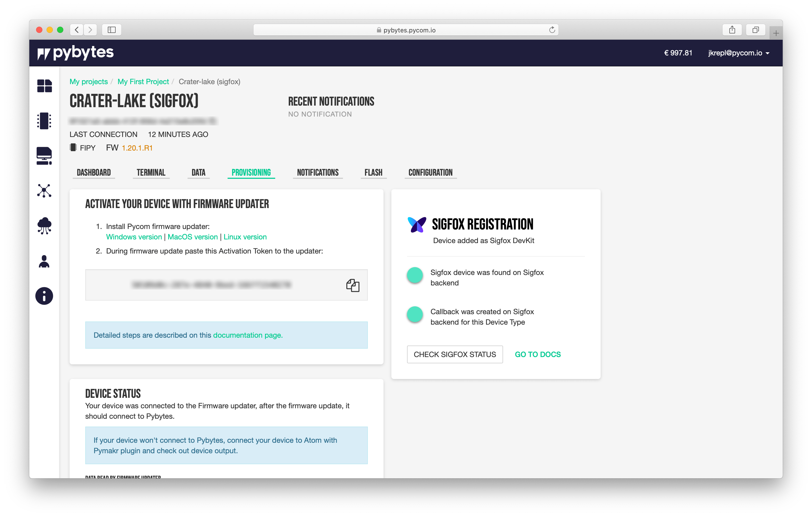Viewport: 812px width, 517px height.
Task: Follow the Go To Docs link
Action: 538,354
